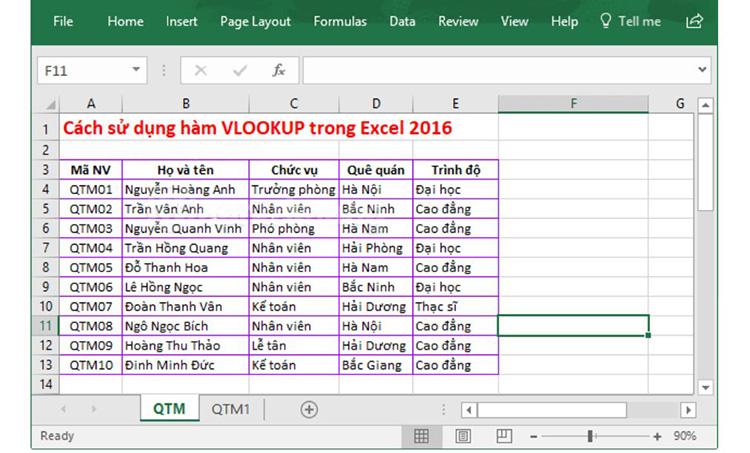Switch to Normal view icon

[421, 436]
